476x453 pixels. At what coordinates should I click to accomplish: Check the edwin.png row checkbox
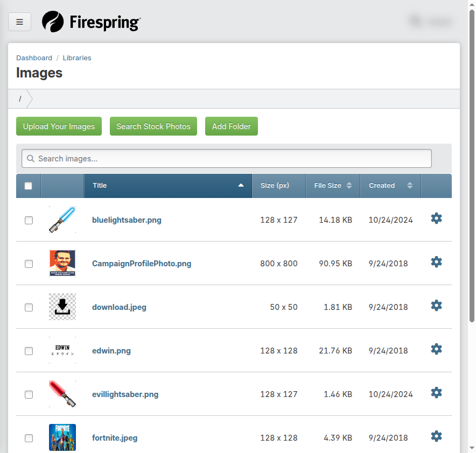[x=29, y=351]
